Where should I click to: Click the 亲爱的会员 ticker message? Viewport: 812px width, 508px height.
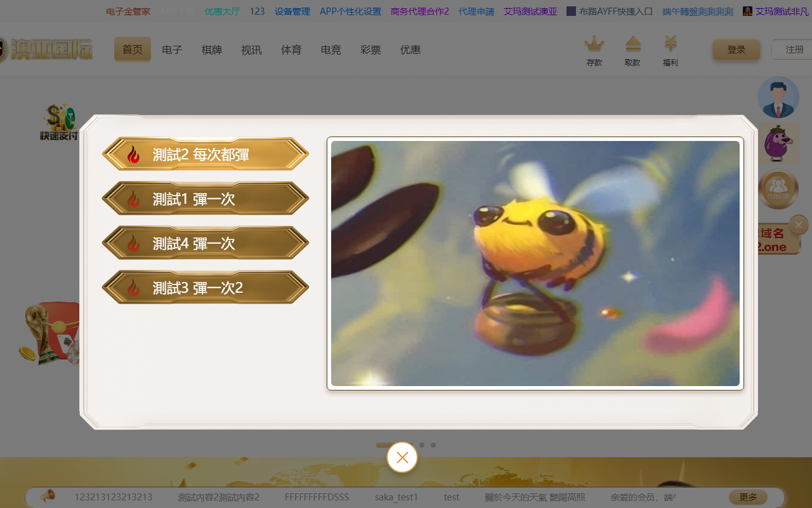click(643, 497)
